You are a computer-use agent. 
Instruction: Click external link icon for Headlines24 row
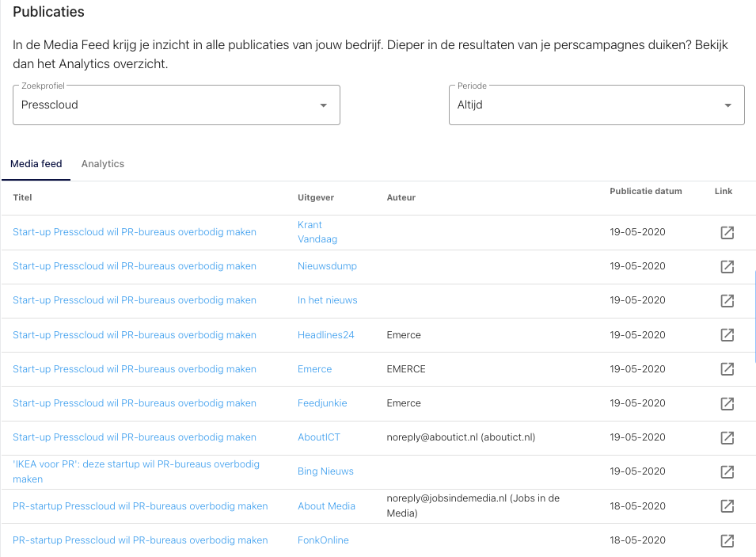pyautogui.click(x=726, y=335)
